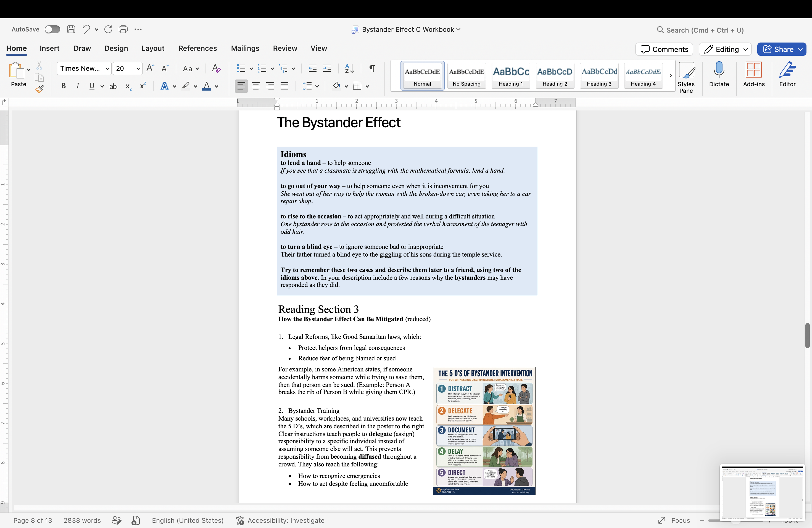
Task: Toggle Center alignment
Action: click(x=255, y=86)
